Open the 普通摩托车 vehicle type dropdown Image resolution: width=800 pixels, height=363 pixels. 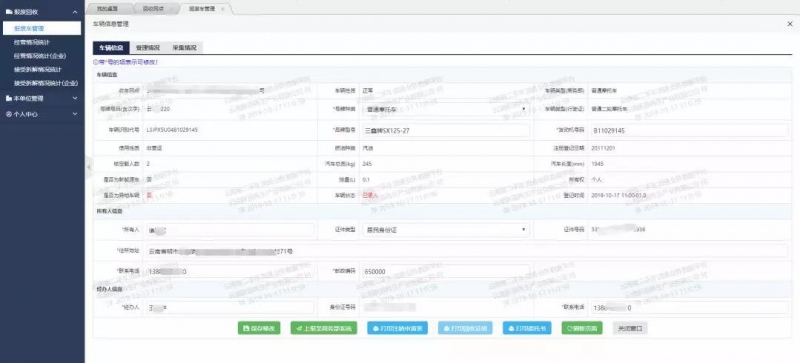point(445,109)
